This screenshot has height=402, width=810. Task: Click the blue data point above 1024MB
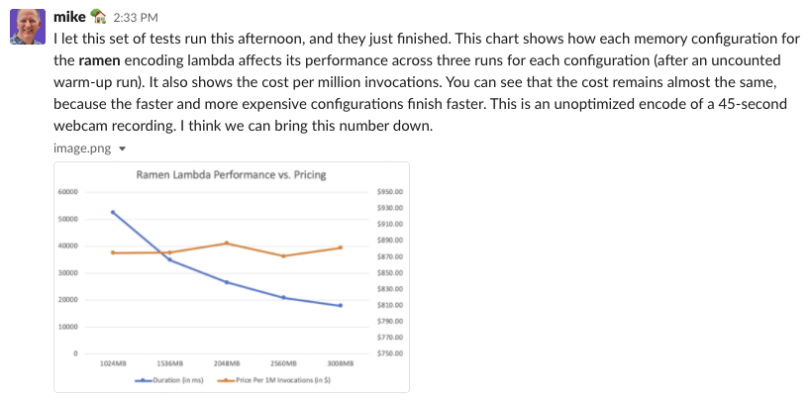tap(112, 212)
